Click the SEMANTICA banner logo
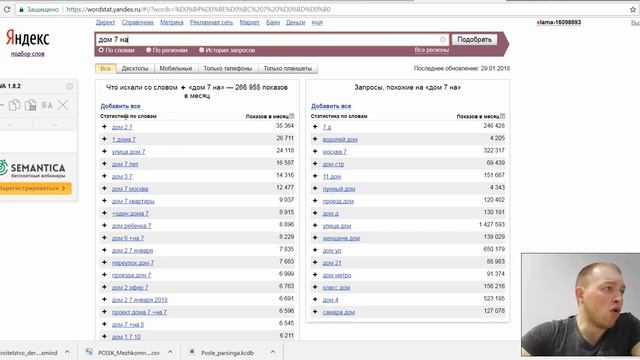 coord(33,169)
